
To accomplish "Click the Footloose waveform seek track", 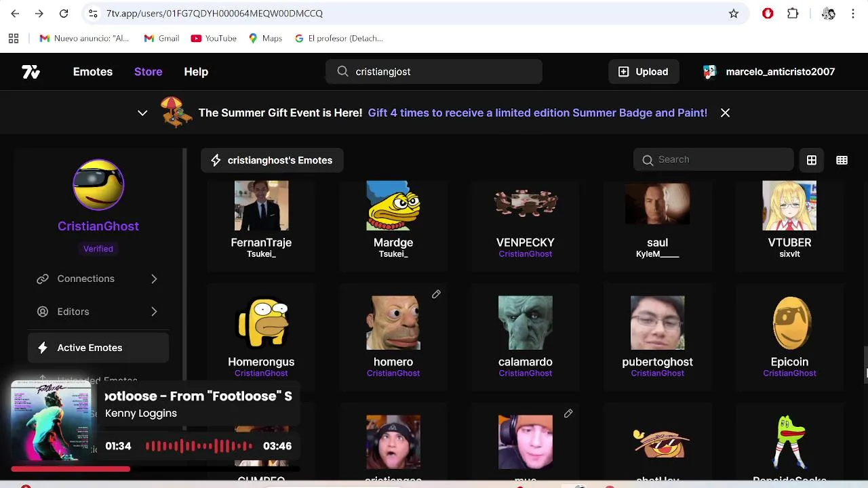I will 199,446.
